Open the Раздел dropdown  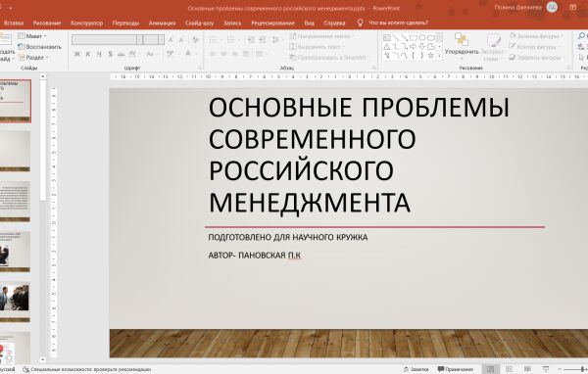(33, 58)
